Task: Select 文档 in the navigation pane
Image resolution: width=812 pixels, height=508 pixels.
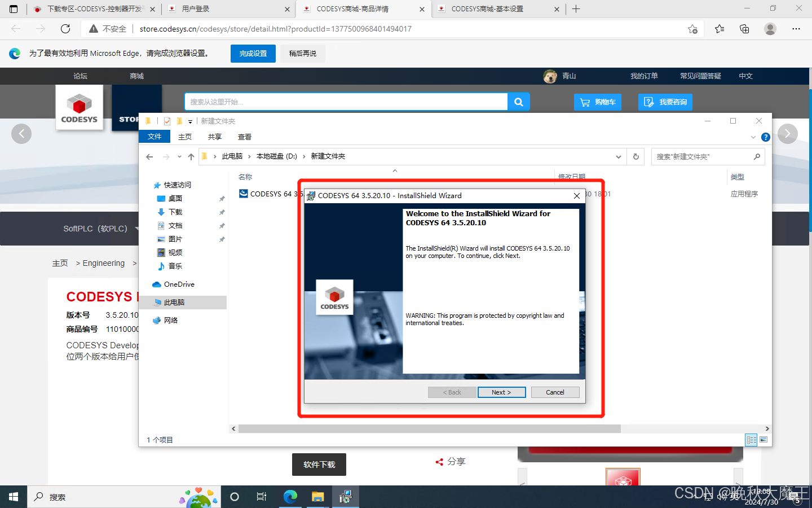Action: tap(175, 226)
